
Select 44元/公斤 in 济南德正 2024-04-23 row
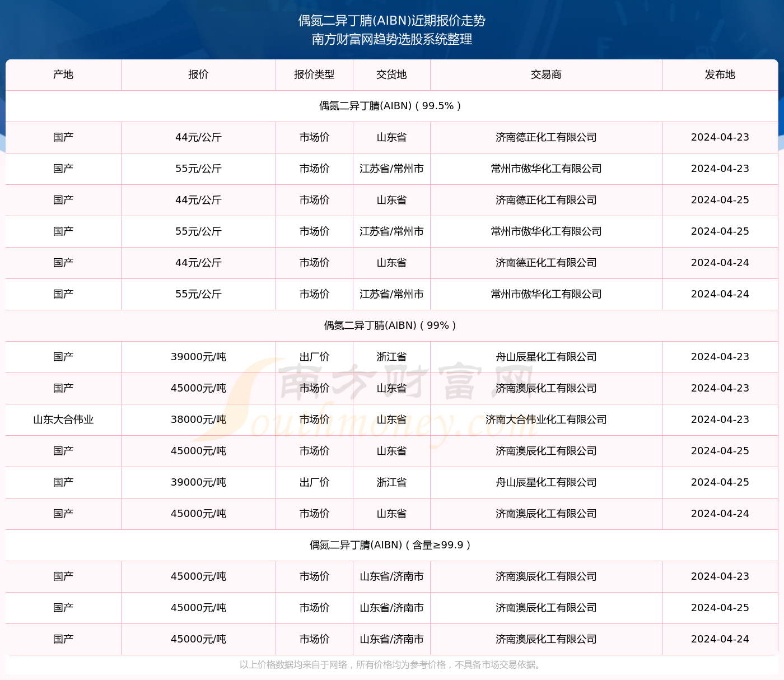tap(198, 137)
